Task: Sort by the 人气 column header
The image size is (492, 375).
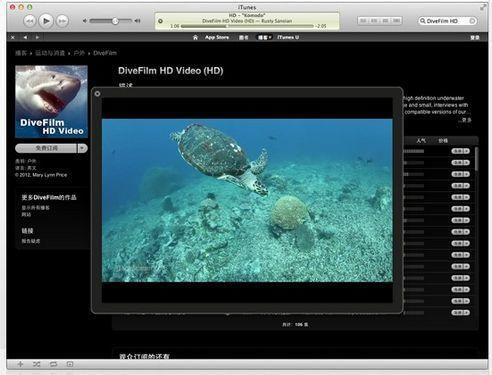Action: (421, 140)
